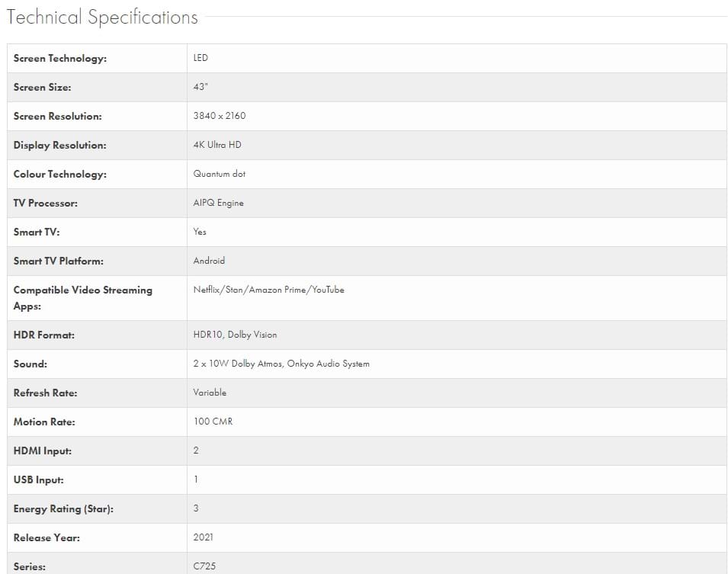Click the 43" screen size value
The height and width of the screenshot is (574, 728).
(200, 87)
